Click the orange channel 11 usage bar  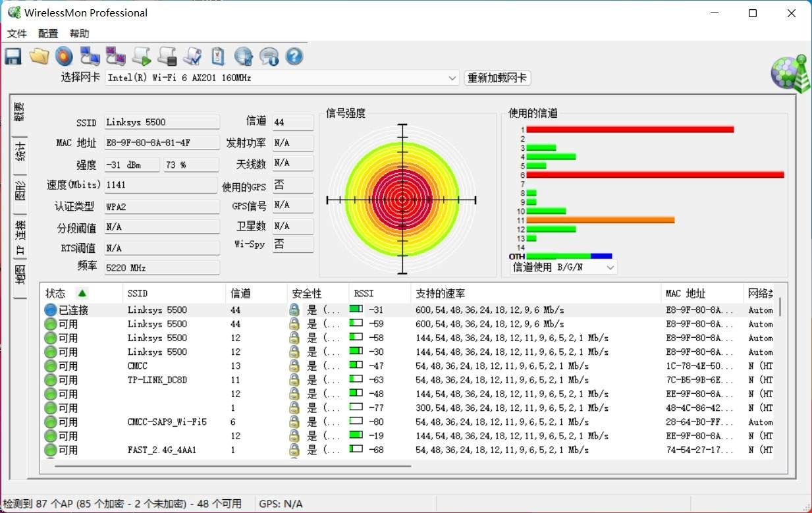tap(601, 220)
